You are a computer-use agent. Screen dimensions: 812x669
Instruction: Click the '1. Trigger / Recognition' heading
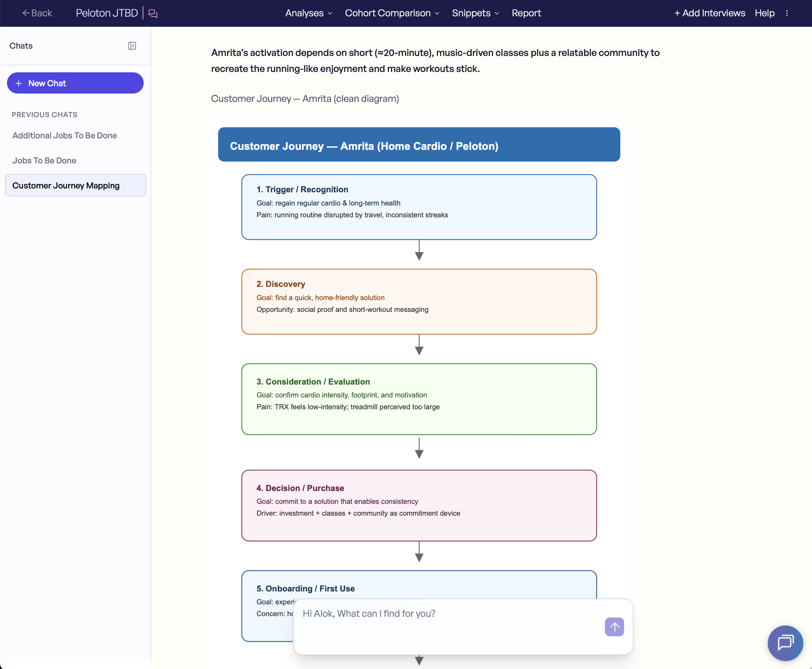pos(302,190)
